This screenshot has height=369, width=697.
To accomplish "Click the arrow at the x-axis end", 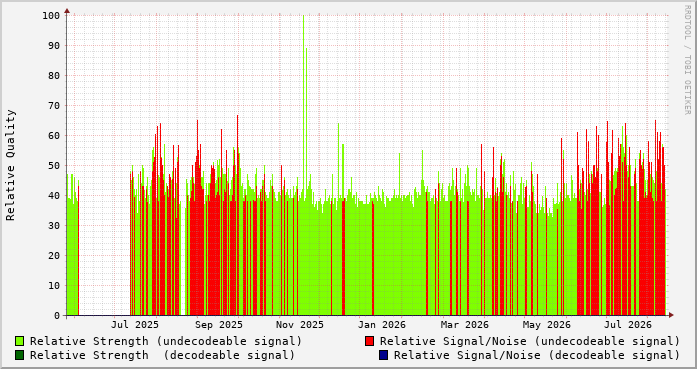I will [671, 315].
